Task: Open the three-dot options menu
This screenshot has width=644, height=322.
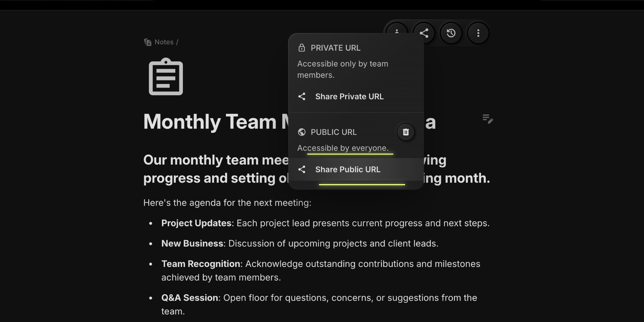Action: click(x=478, y=33)
